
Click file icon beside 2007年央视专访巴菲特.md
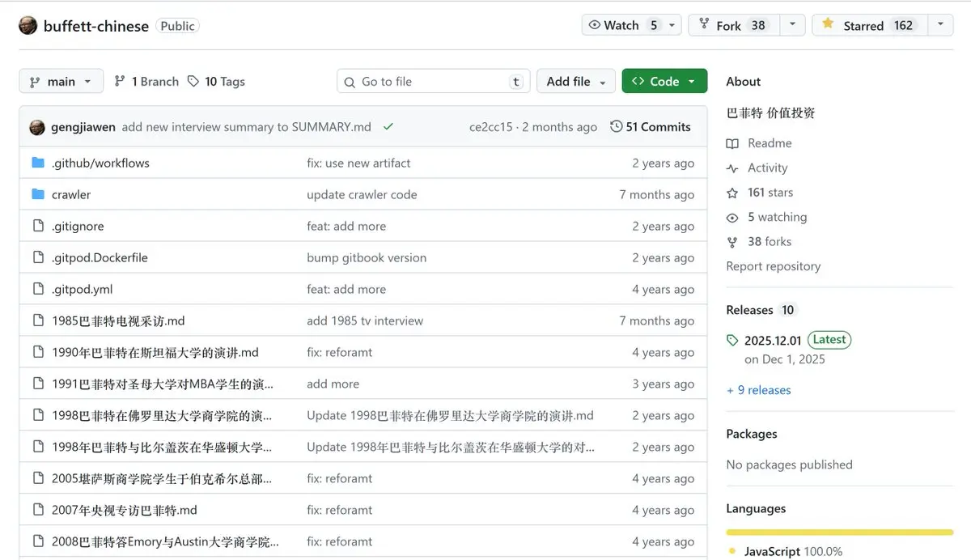(38, 510)
